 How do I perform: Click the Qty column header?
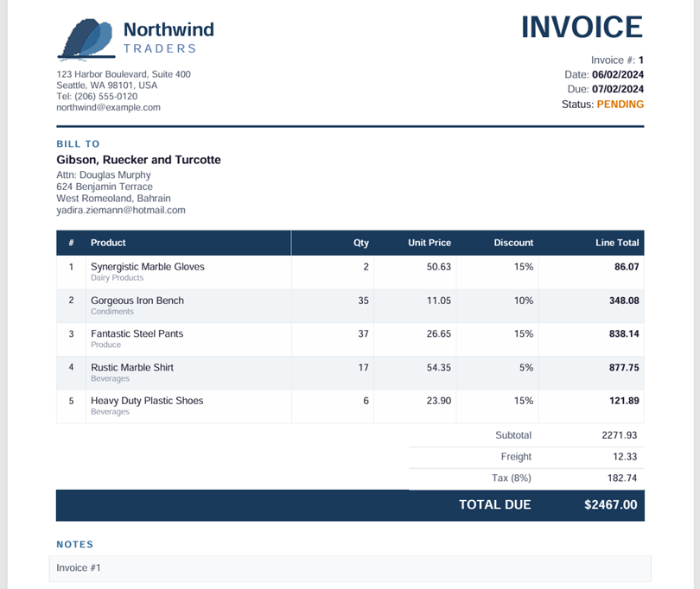360,243
